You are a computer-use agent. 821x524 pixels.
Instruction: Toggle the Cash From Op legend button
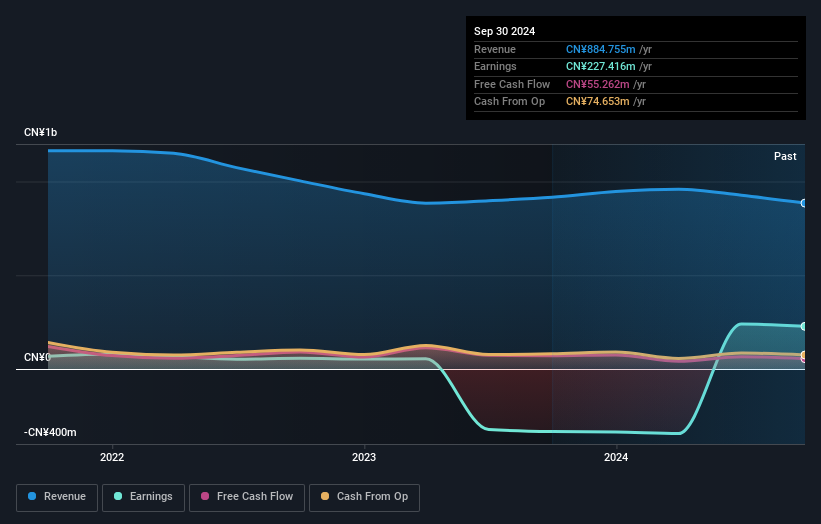(x=364, y=497)
